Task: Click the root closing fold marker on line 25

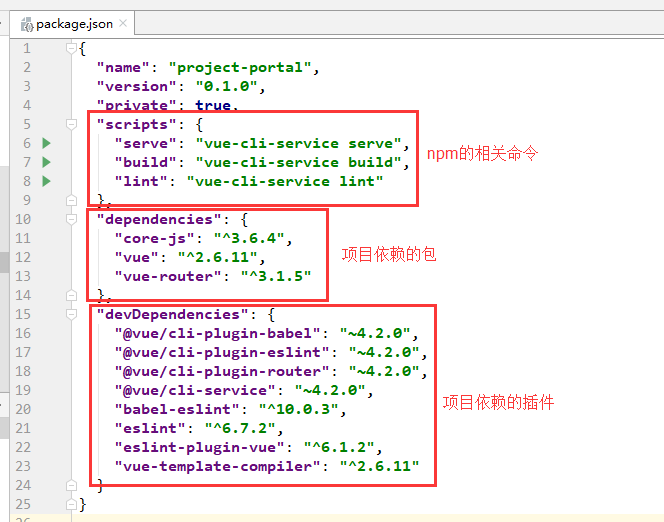Action: (x=71, y=504)
